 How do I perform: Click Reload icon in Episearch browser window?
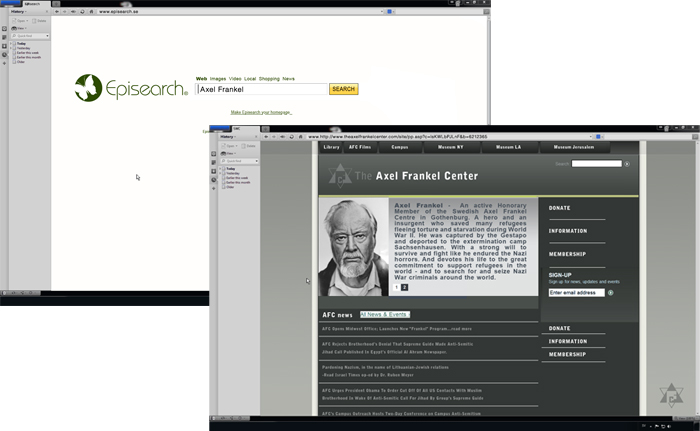point(82,12)
